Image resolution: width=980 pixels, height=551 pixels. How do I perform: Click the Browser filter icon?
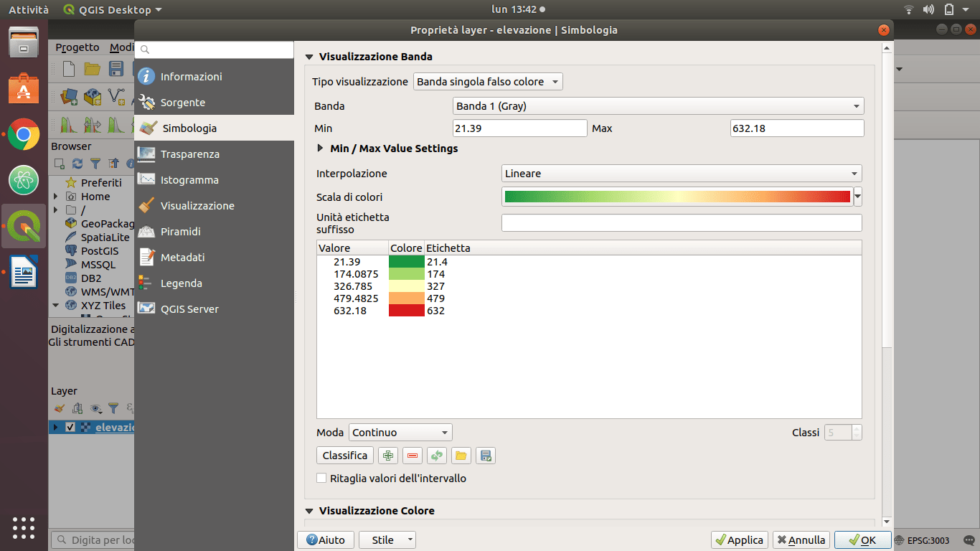click(x=95, y=164)
